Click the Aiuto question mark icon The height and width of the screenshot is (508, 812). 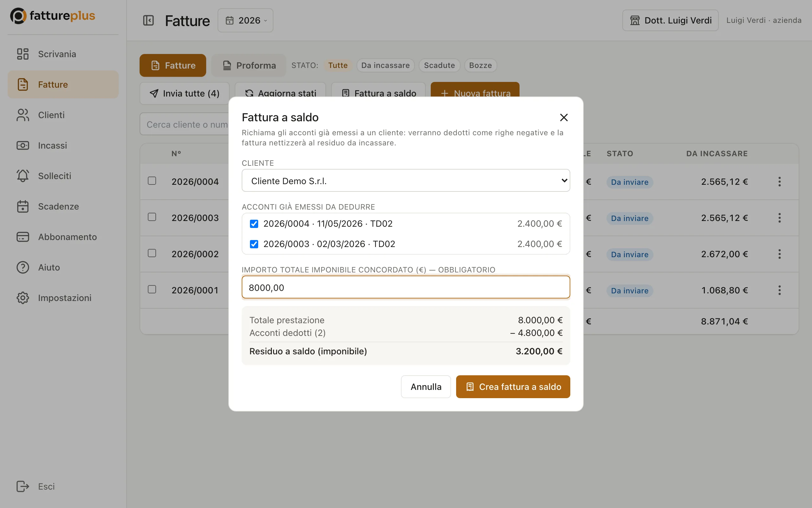23,267
